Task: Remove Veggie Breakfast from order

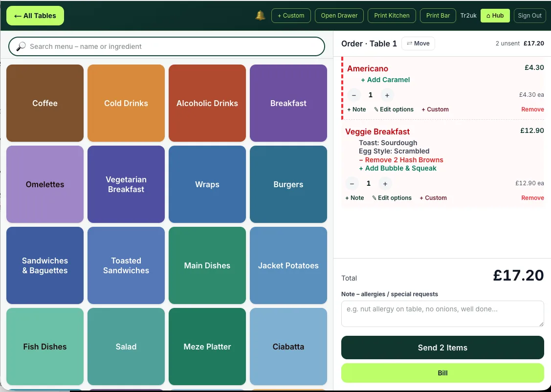Action: coord(532,198)
